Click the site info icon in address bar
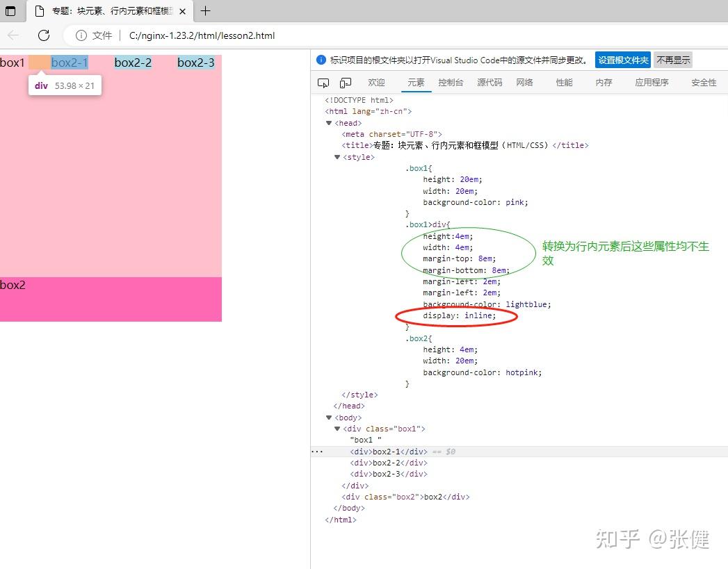Screen dimensions: 728x569 pyautogui.click(x=81, y=35)
